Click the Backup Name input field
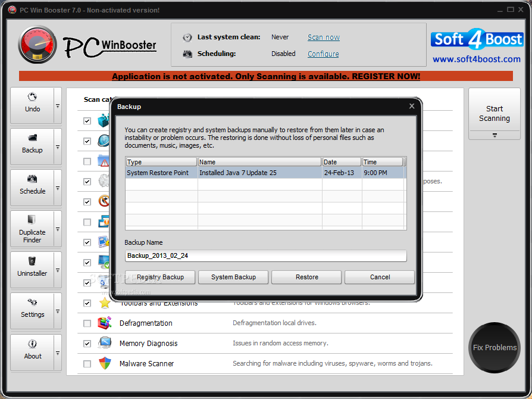The width and height of the screenshot is (532, 399). coord(265,255)
